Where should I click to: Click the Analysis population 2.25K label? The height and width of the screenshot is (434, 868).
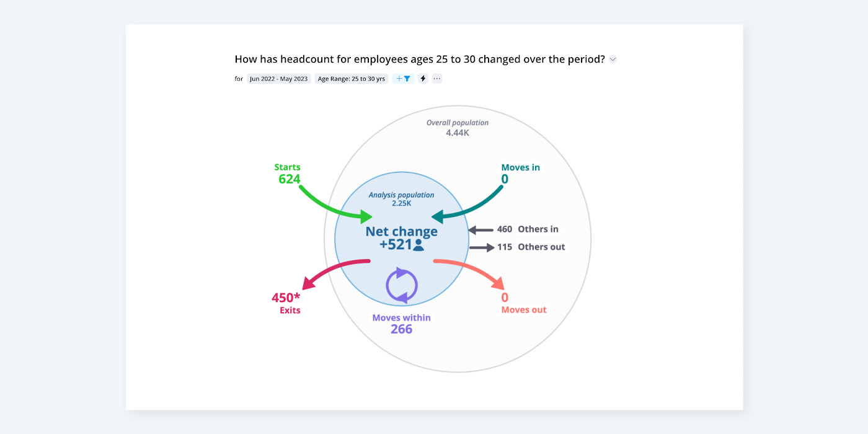pos(401,199)
